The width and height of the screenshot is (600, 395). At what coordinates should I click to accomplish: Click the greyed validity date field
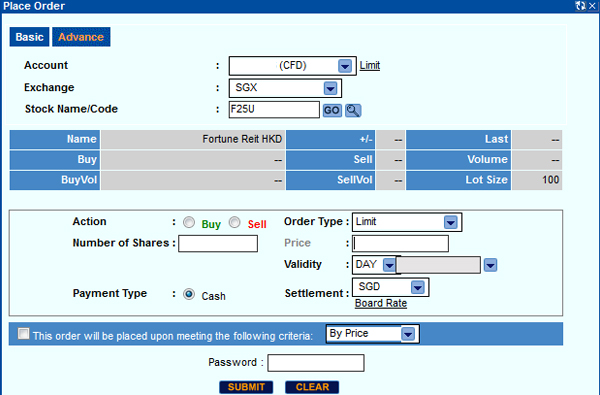(438, 265)
